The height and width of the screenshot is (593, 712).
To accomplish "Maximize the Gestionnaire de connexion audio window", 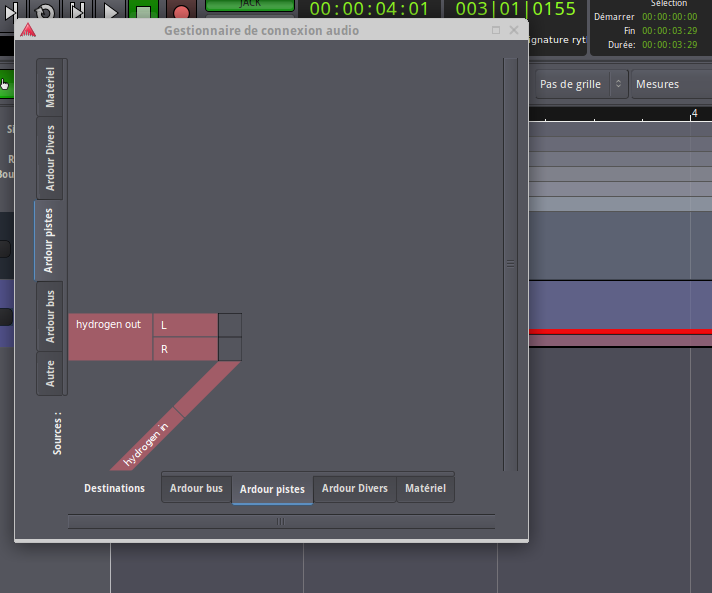I will pos(496,30).
